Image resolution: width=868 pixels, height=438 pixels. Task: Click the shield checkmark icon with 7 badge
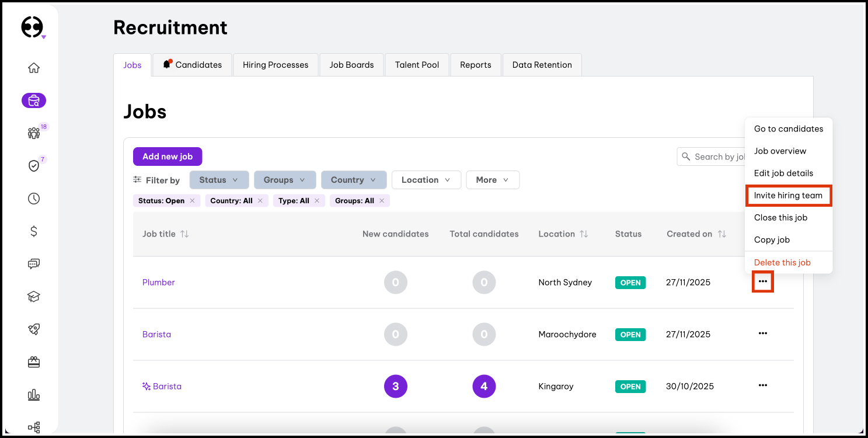pyautogui.click(x=34, y=166)
